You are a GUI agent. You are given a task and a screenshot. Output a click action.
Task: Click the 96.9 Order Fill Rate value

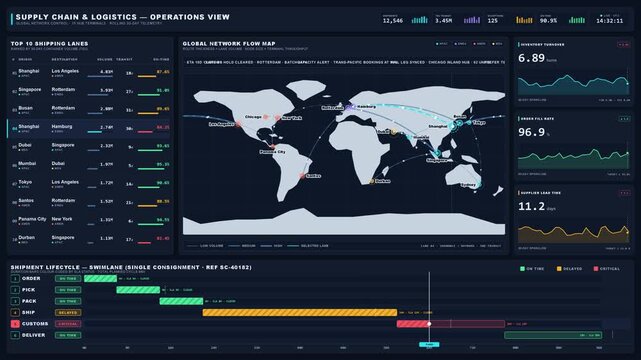pyautogui.click(x=531, y=132)
